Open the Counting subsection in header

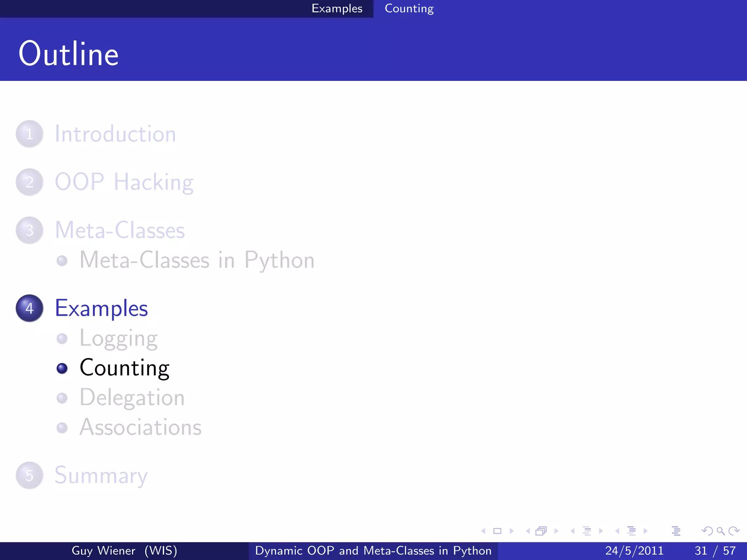(x=409, y=8)
